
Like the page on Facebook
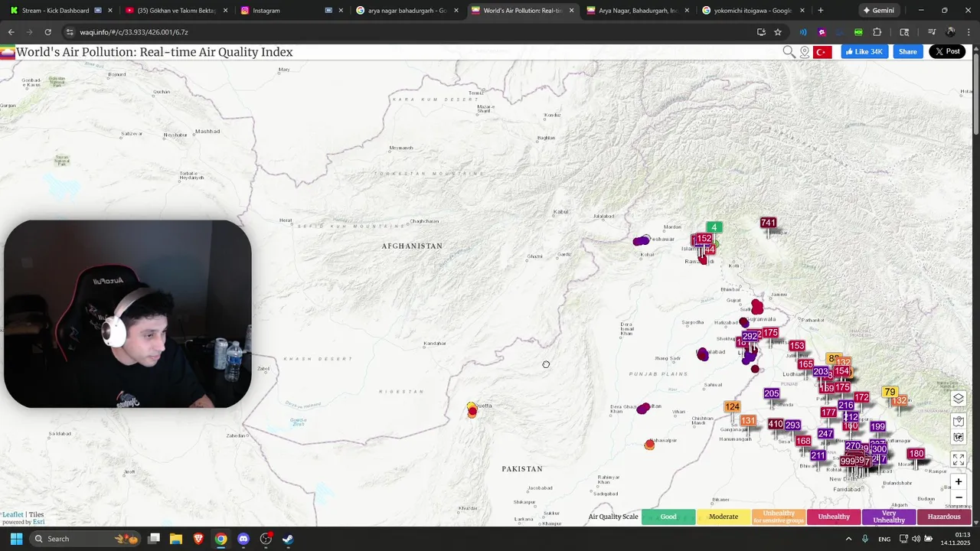(864, 51)
